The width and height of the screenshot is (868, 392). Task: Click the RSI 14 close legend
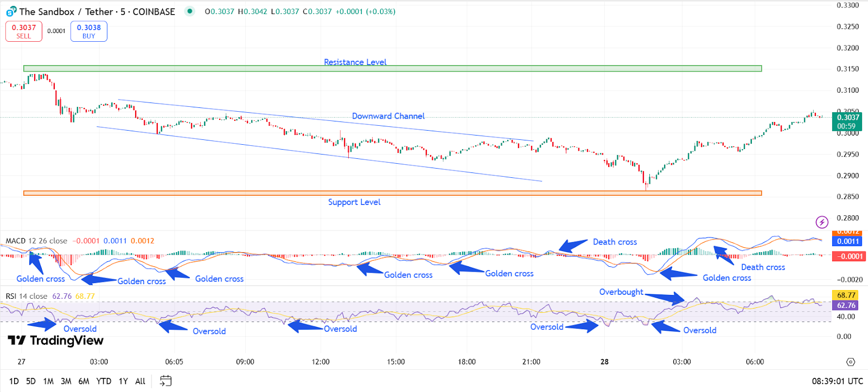(27, 296)
